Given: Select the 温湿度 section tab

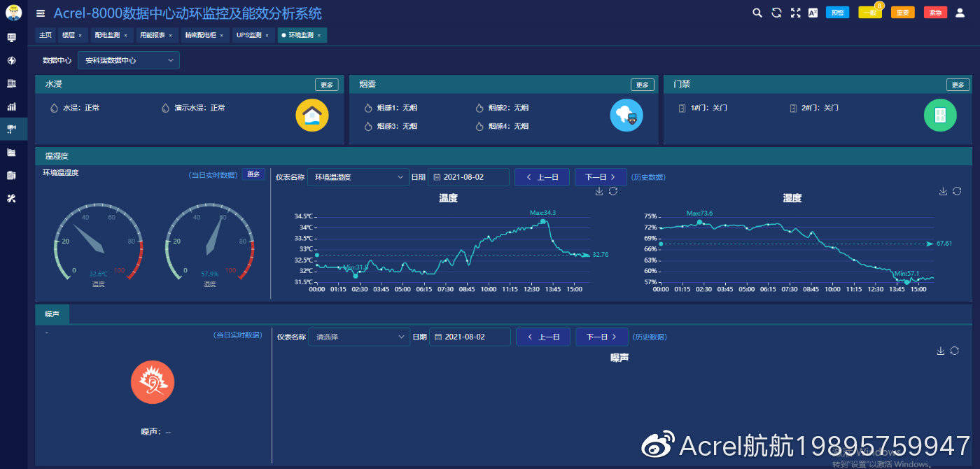Looking at the screenshot, I should (x=57, y=156).
